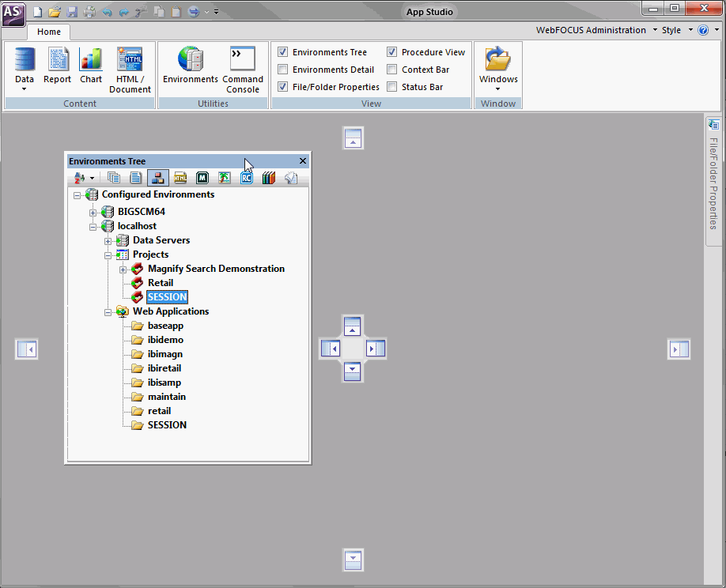
Task: Click the redo arrow icon
Action: pyautogui.click(x=124, y=12)
